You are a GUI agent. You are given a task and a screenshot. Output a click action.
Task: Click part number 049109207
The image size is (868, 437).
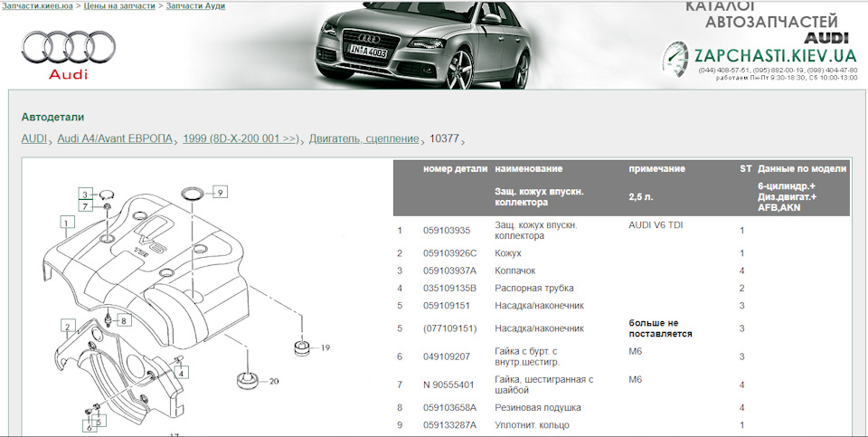(x=447, y=356)
